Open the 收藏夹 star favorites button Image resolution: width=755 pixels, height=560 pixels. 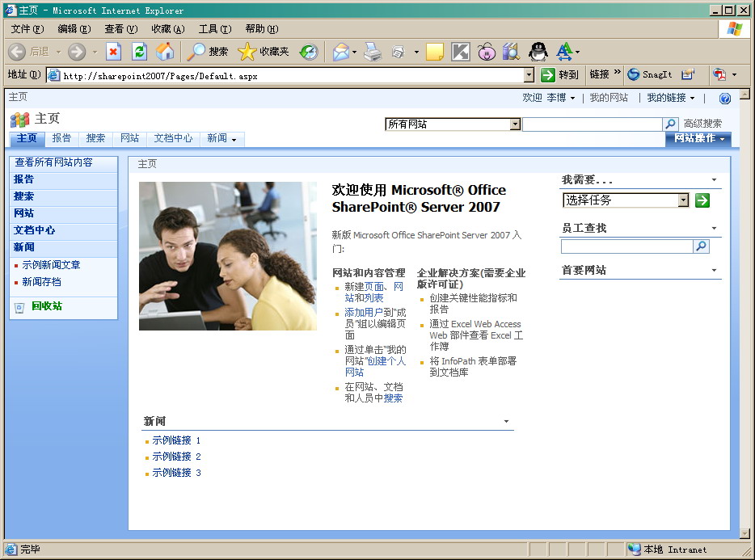(x=264, y=52)
